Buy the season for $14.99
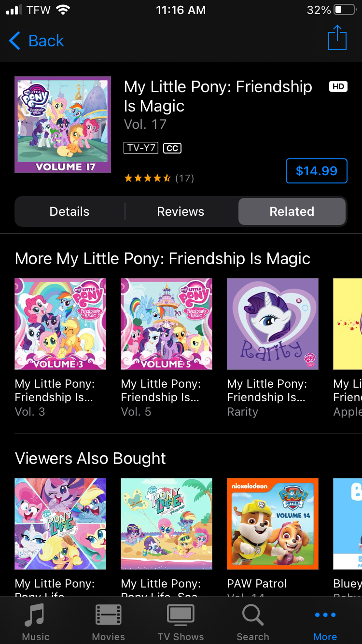Viewport: 362px width, 644px height. (316, 171)
